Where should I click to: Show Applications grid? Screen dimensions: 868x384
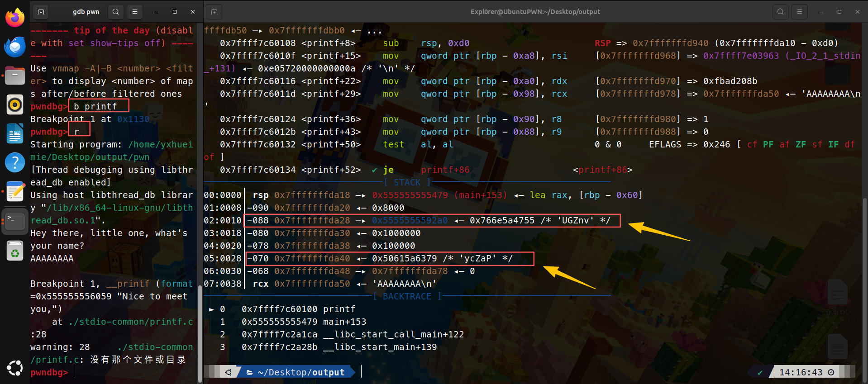point(15,368)
